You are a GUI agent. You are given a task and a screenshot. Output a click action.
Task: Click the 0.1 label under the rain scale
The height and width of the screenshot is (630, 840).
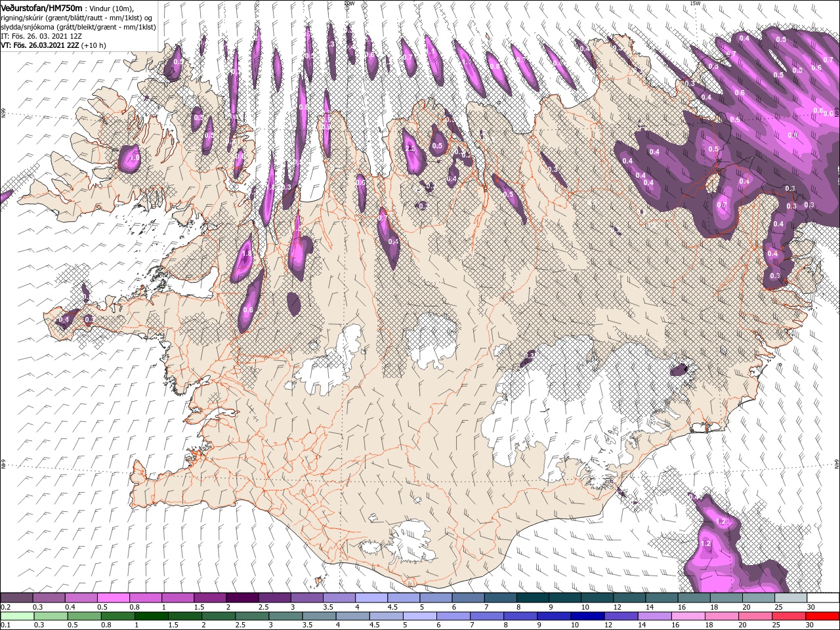[5, 625]
